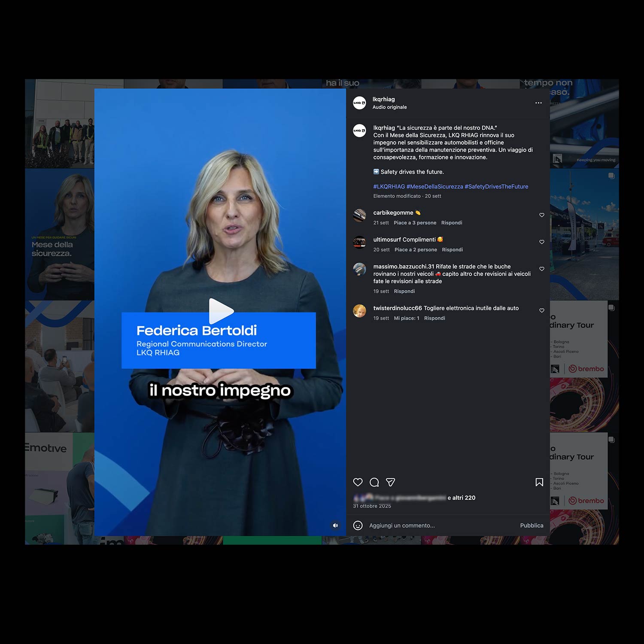The image size is (644, 644).
Task: Open twisterdinolucc66's profile avatar
Action: 359,311
